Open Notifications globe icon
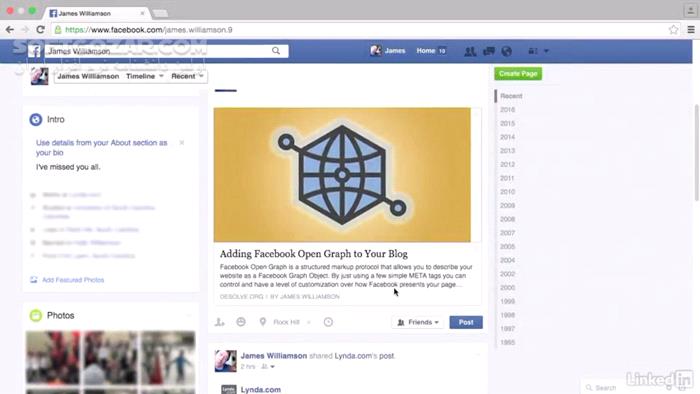700x394 pixels. pyautogui.click(x=506, y=51)
